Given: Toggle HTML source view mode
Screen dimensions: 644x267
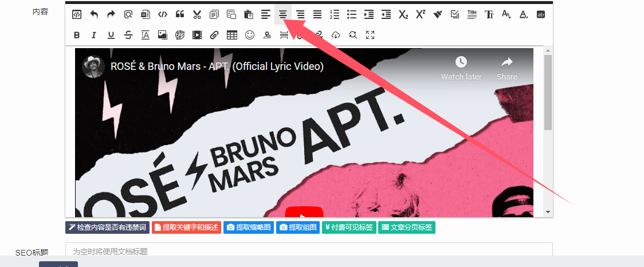Looking at the screenshot, I should (x=77, y=15).
